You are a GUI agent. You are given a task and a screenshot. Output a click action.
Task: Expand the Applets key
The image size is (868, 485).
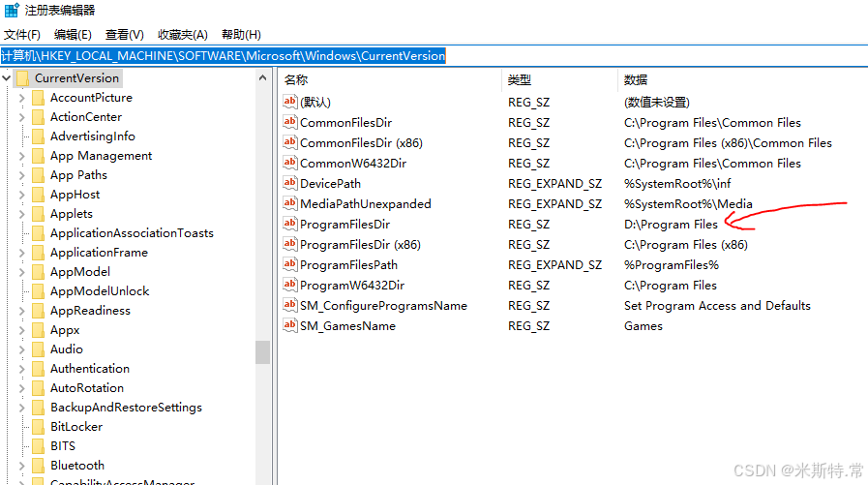click(x=21, y=214)
